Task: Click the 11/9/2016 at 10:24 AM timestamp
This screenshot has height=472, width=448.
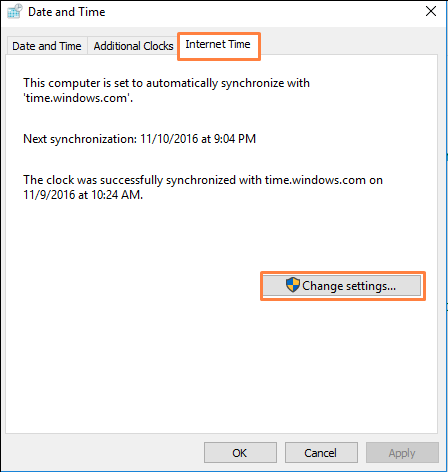Action: pyautogui.click(x=83, y=195)
